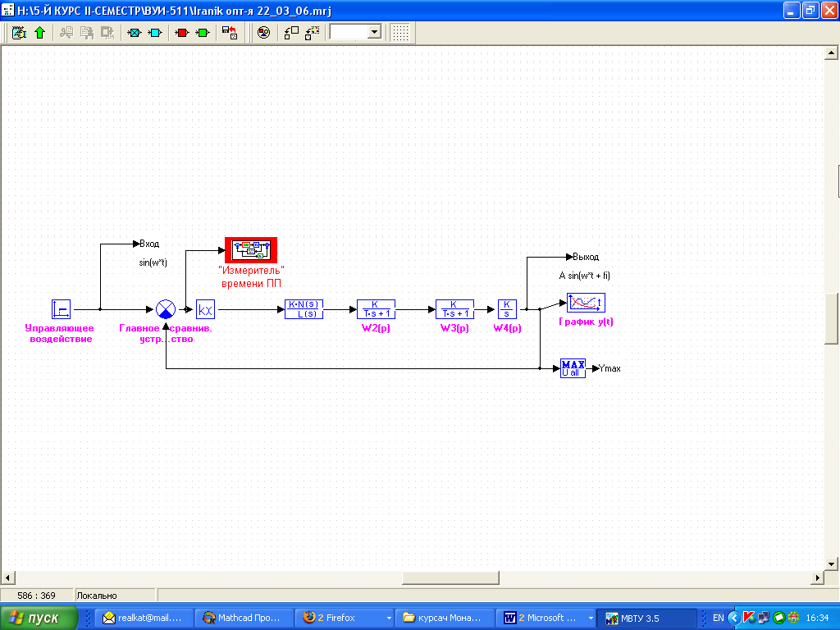Screen dimensions: 840x630
Task: Click the green block toolbar icon
Action: (203, 33)
